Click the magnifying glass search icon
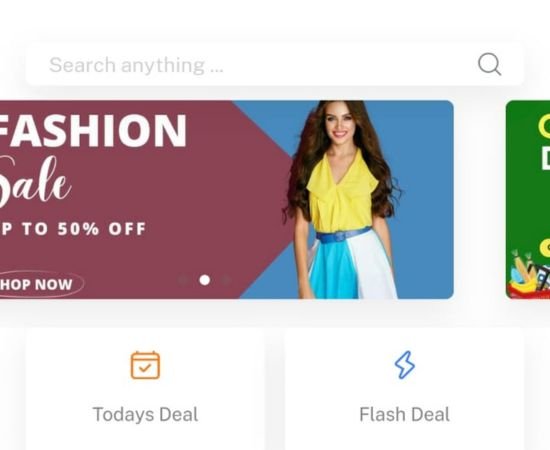Screen dimensions: 550x450 (489, 64)
